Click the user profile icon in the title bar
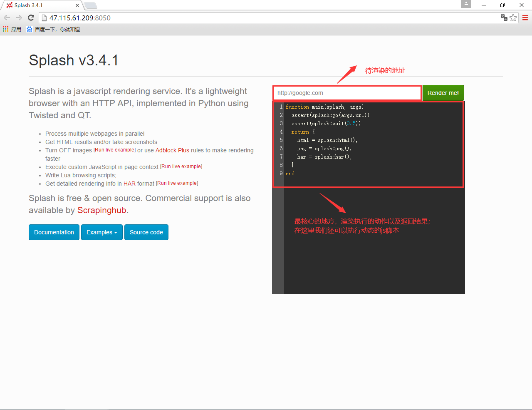The image size is (532, 410). click(466, 4)
